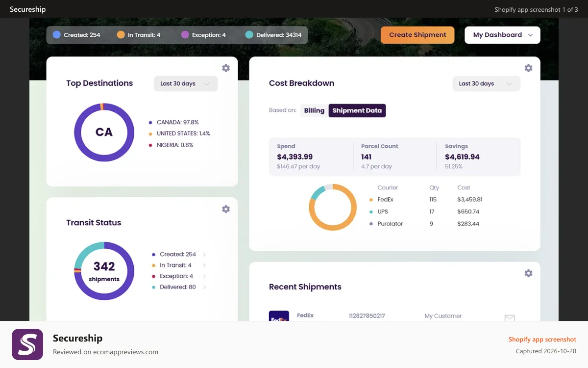Click UPS cost $650.74
The height and width of the screenshot is (368, 588).
click(468, 212)
